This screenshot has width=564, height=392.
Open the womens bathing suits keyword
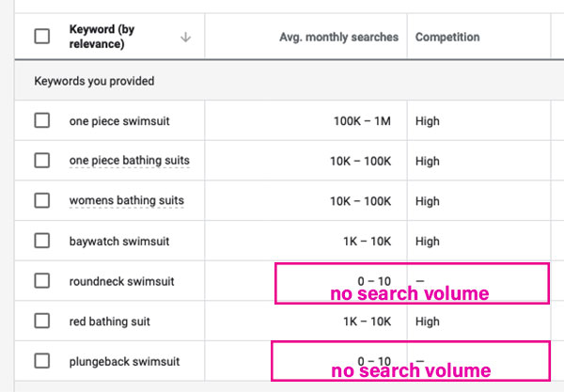[127, 200]
